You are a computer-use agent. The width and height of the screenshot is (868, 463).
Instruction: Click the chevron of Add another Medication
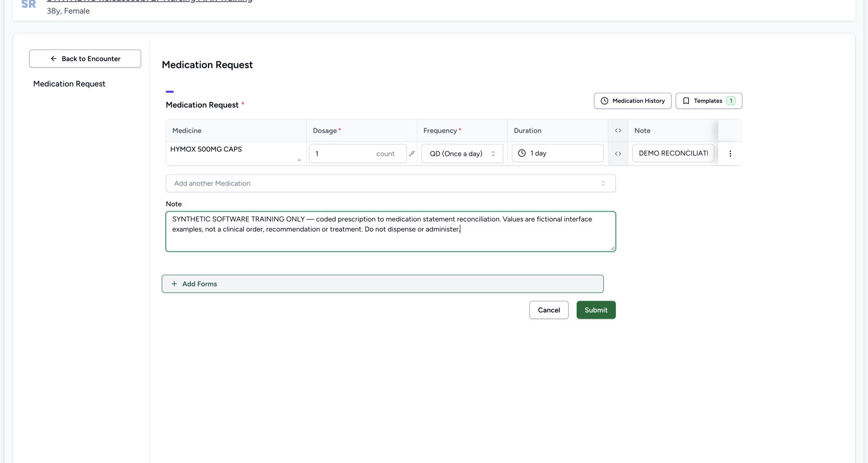click(603, 183)
